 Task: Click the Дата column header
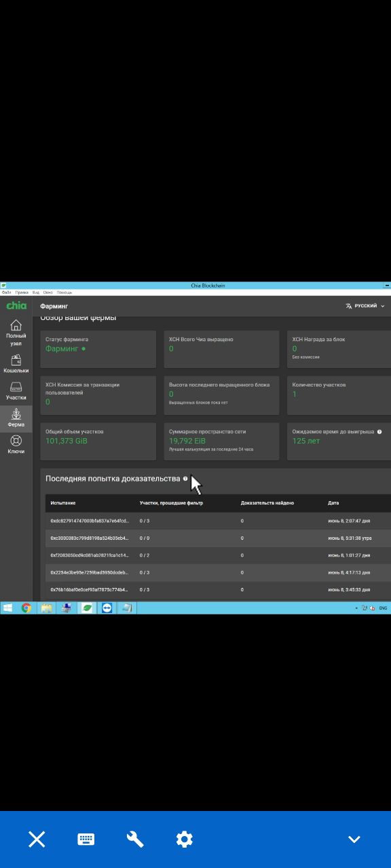click(333, 503)
